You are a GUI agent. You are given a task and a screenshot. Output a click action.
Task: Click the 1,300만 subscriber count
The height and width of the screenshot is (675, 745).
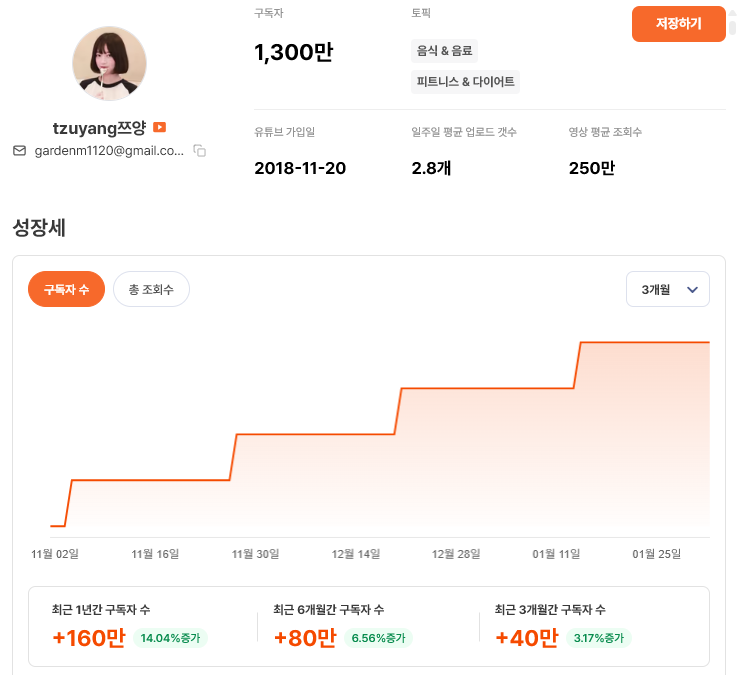[293, 53]
